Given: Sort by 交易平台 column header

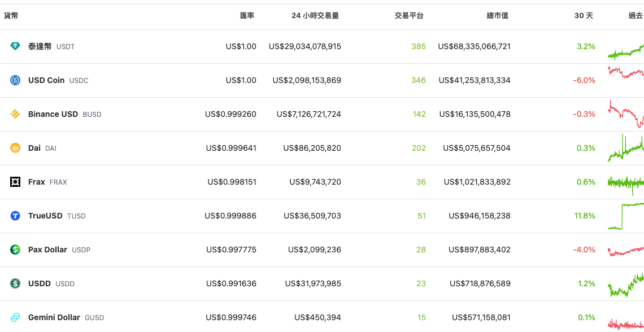Looking at the screenshot, I should click(409, 16).
